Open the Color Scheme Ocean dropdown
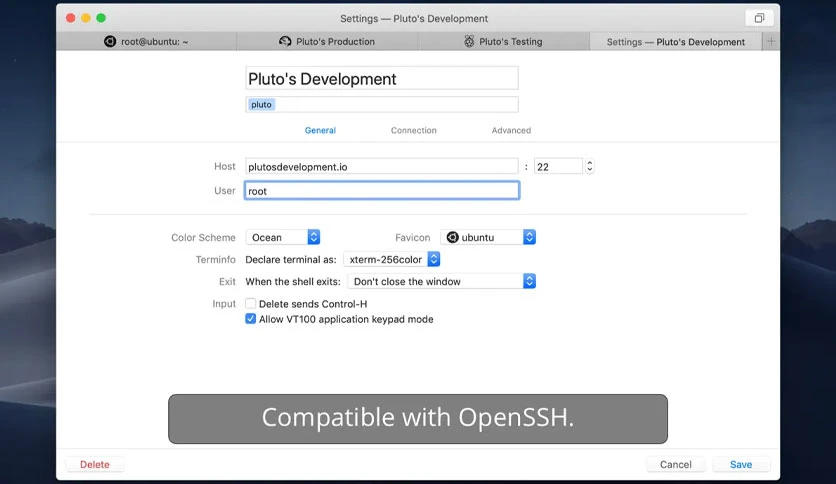The height and width of the screenshot is (484, 836). pyautogui.click(x=283, y=237)
